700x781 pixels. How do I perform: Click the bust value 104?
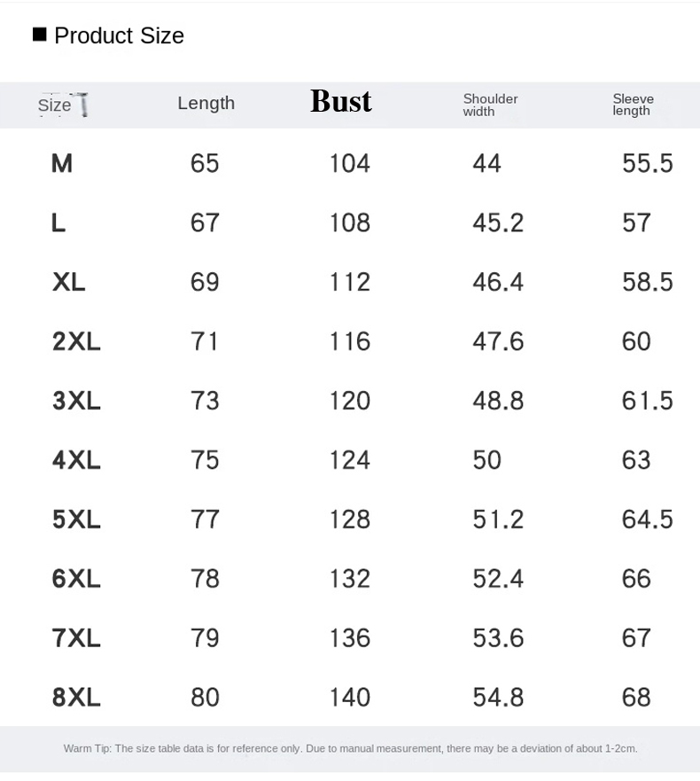(349, 163)
